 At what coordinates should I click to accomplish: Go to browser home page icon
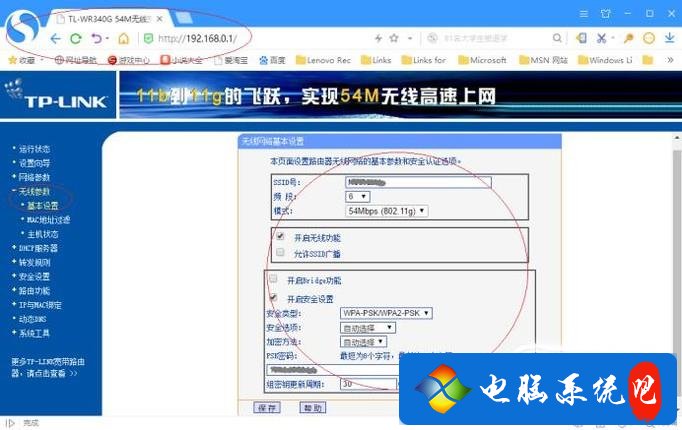pos(124,39)
